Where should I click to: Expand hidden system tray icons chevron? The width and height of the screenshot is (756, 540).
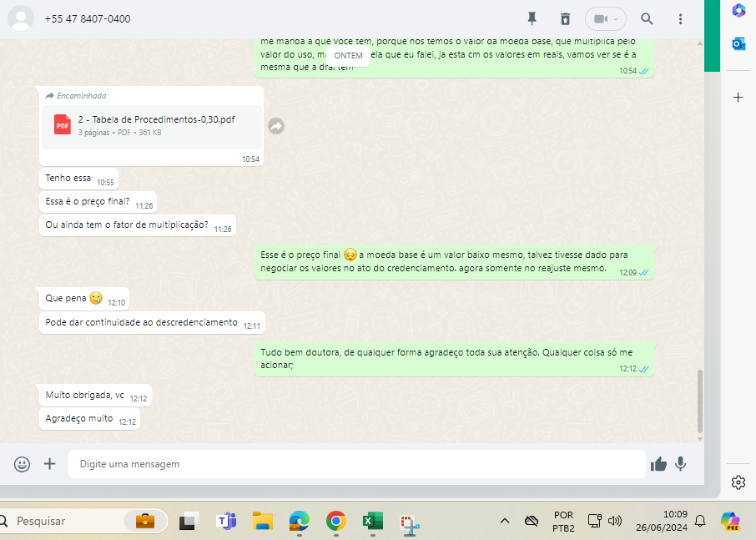tap(505, 521)
